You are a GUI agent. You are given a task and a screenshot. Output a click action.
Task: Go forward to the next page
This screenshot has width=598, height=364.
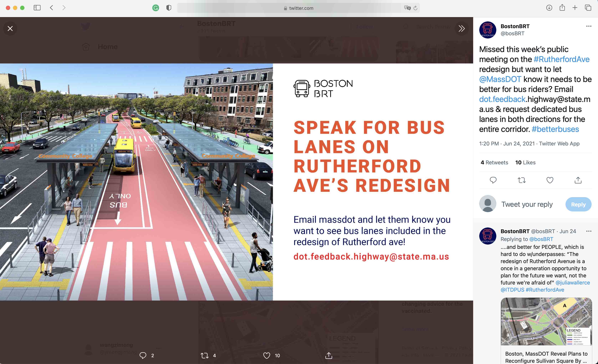(x=64, y=8)
